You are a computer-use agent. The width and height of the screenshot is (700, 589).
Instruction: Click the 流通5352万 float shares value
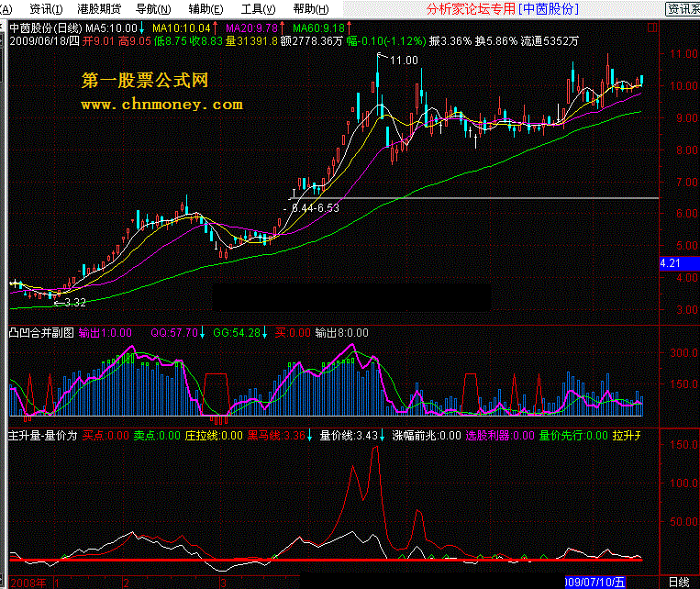[550, 41]
